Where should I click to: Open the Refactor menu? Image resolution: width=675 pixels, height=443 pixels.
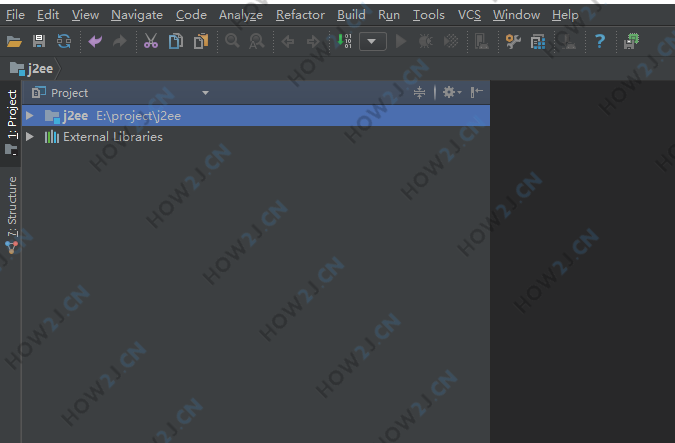[x=300, y=15]
